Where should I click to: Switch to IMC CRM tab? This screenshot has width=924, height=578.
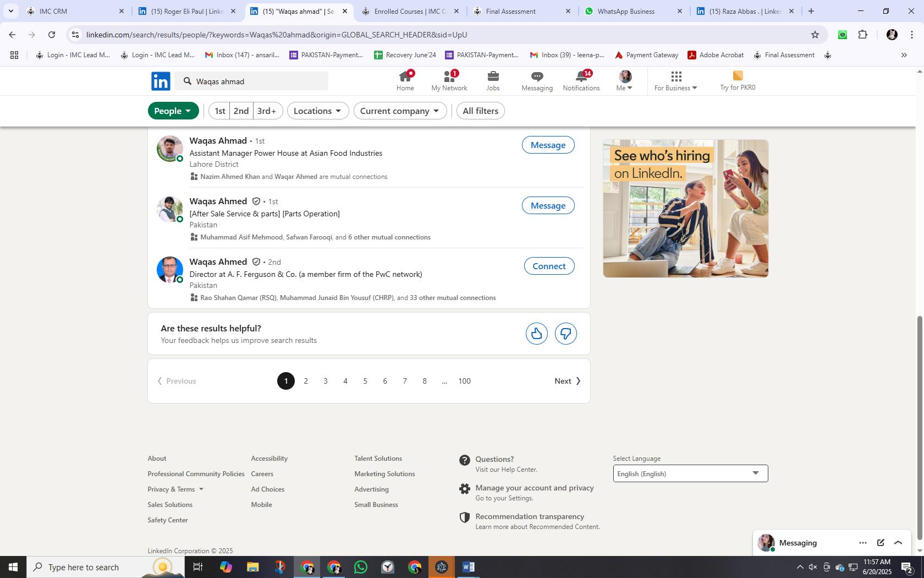[x=75, y=11]
